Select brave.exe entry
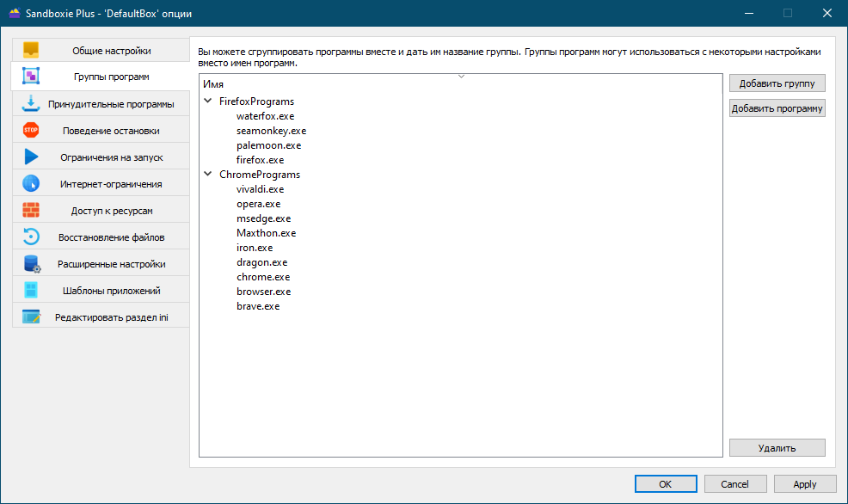This screenshot has width=848, height=504. coord(258,305)
